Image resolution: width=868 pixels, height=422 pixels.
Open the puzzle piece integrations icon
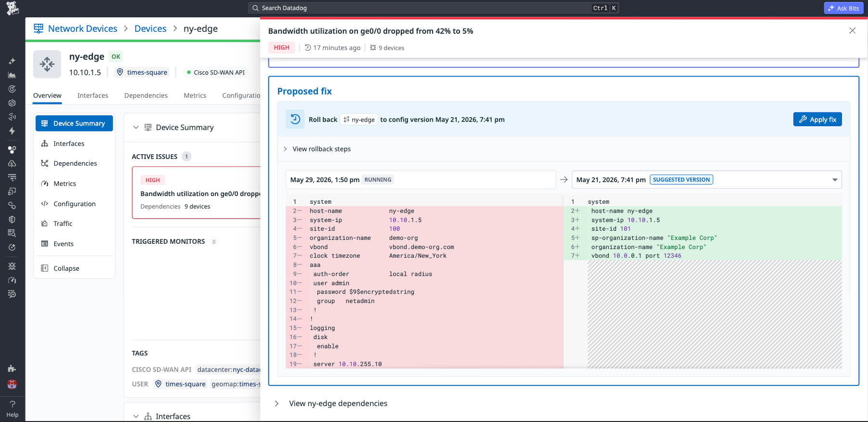(x=12, y=369)
